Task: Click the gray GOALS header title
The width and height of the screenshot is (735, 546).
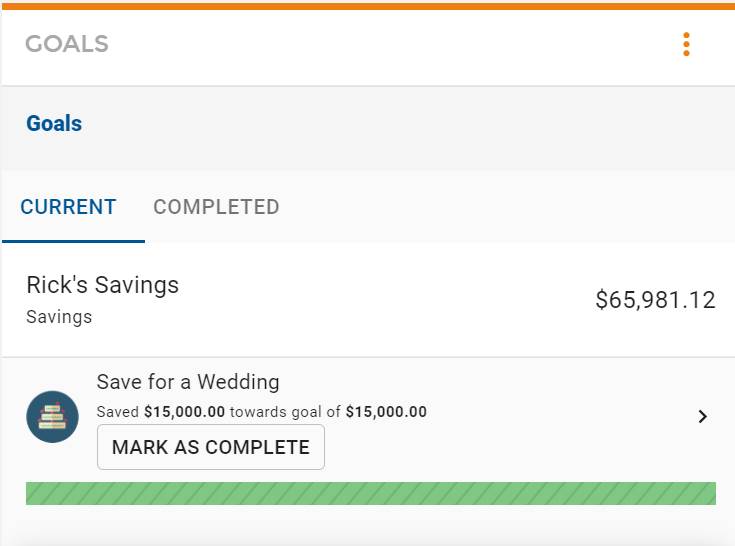Action: click(x=67, y=44)
